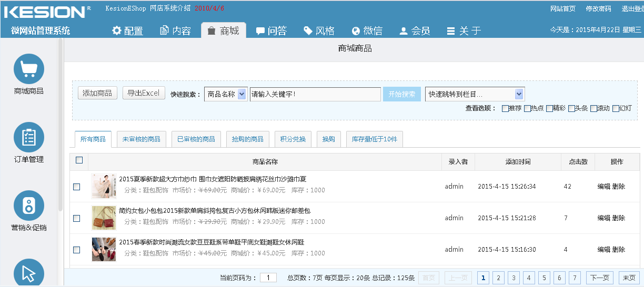644x287 pixels.
Task: Click the keyword search input field
Action: [x=315, y=94]
